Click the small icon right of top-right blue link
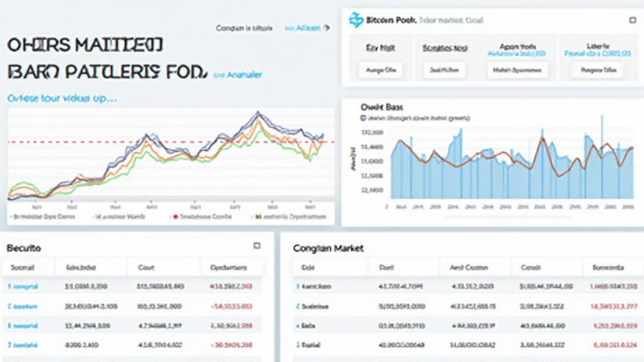 point(327,28)
